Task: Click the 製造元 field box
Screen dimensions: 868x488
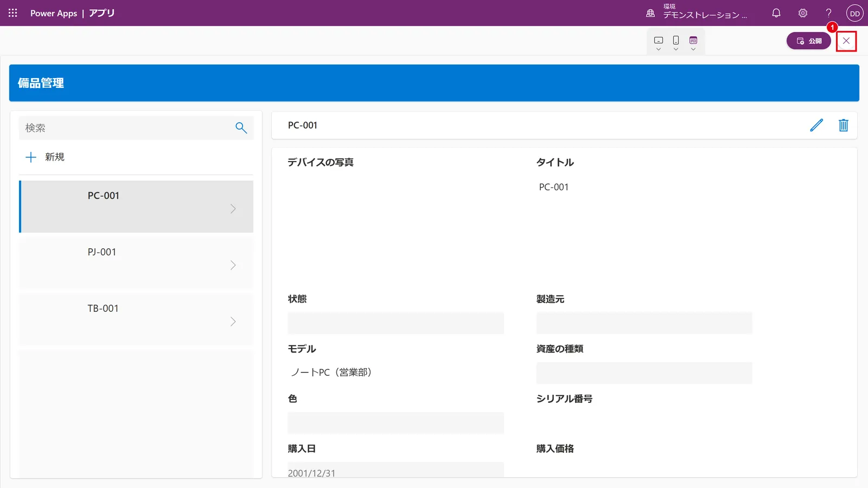Action: point(644,323)
